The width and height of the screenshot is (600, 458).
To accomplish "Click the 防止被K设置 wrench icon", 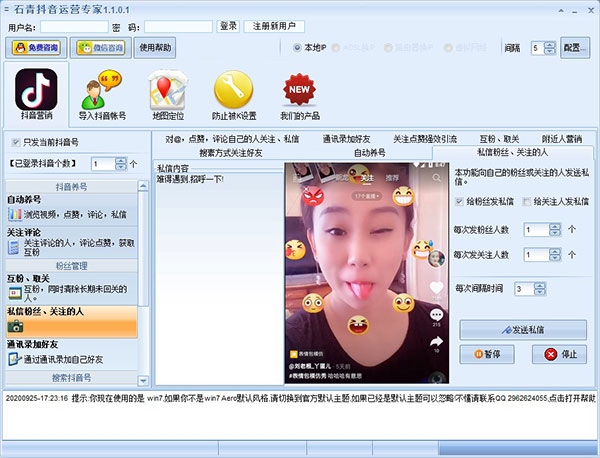I will (x=232, y=94).
